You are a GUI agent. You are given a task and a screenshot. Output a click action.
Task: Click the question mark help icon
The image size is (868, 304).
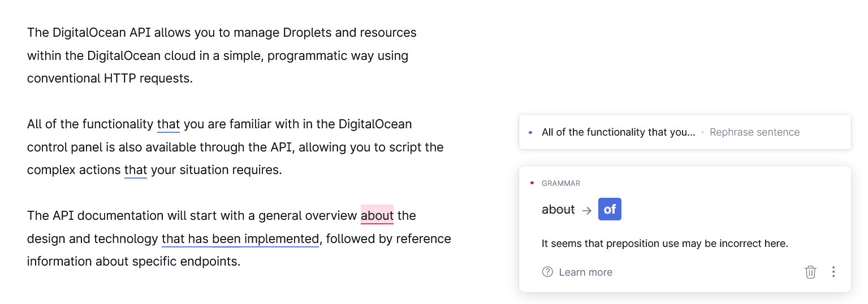click(x=547, y=272)
